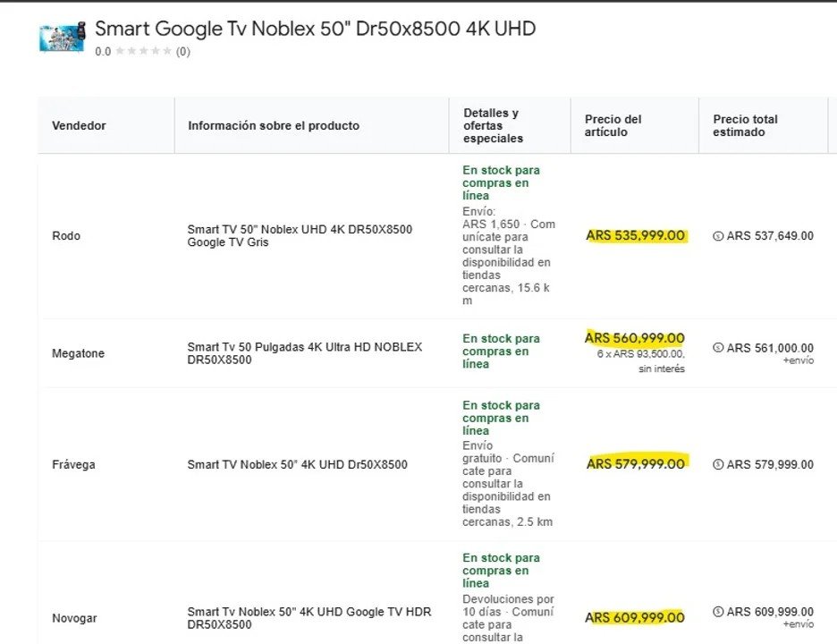Click the total price icon for Rodo
Image resolution: width=837 pixels, height=644 pixels.
click(718, 236)
